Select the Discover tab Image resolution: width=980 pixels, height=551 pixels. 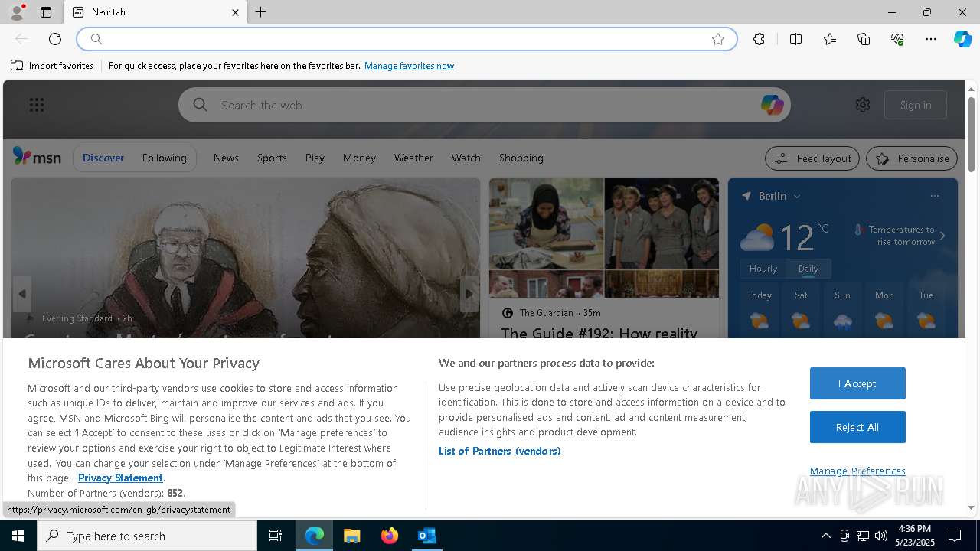point(103,158)
